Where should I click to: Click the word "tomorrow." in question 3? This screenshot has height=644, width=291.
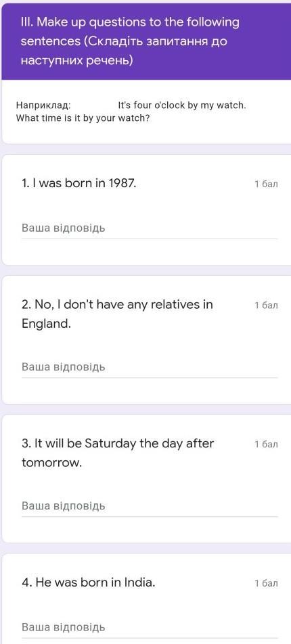(x=52, y=463)
